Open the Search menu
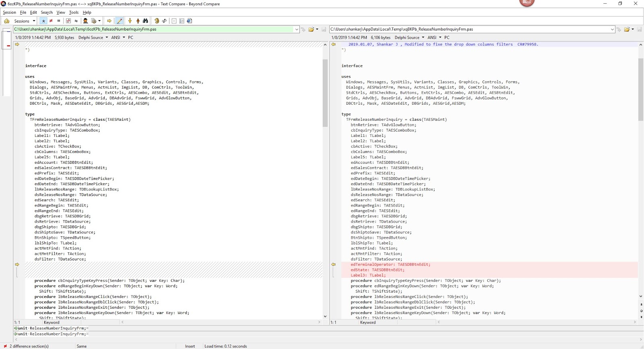 [47, 12]
